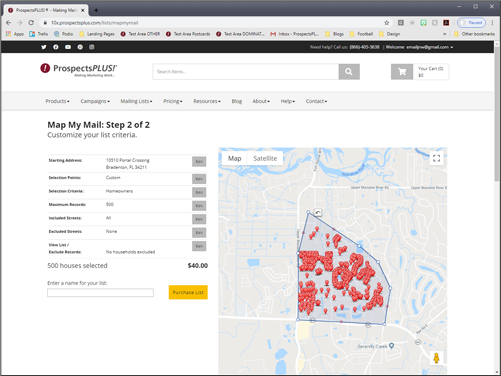Screen dimensions: 501x376
Task: Expand the Products menu
Action: coord(58,101)
